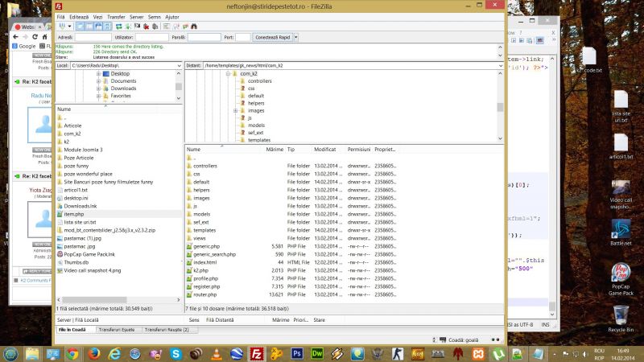Click the Port input field
The width and height of the screenshot is (644, 362).
pos(243,37)
